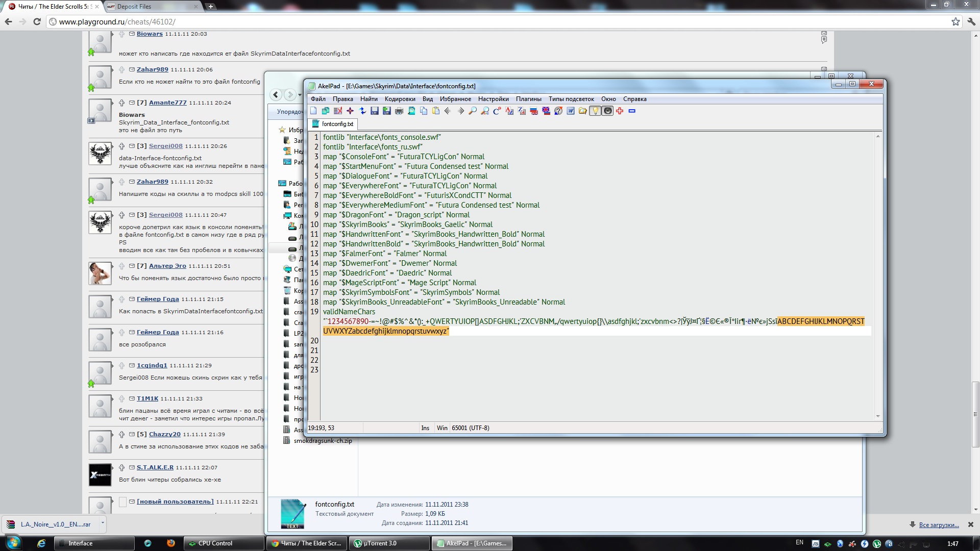Open S.T.A.L.K.E.R user profile link
Screen dimensions: 980x551
coord(155,467)
